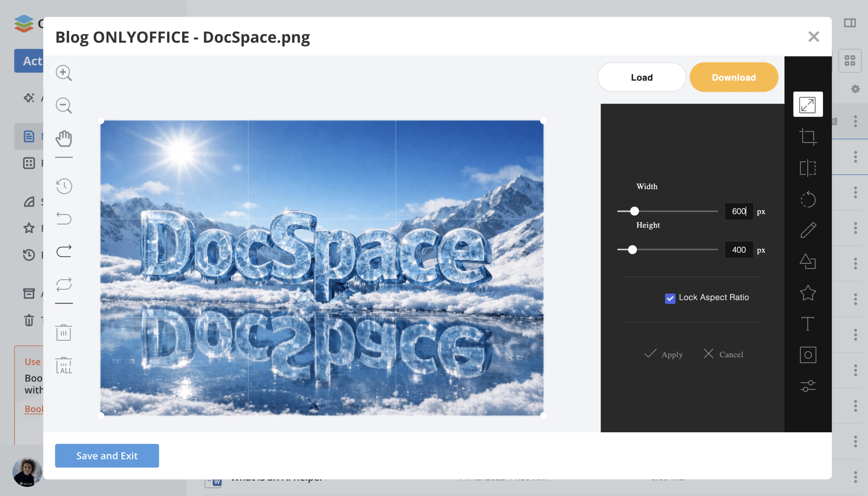
Task: Open the history clock icon
Action: pyautogui.click(x=64, y=186)
